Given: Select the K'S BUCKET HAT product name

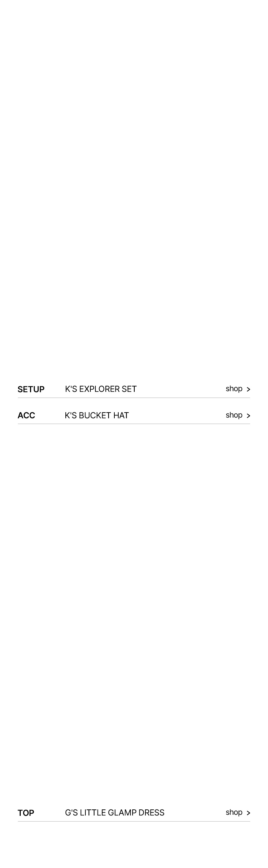Looking at the screenshot, I should point(97,415).
